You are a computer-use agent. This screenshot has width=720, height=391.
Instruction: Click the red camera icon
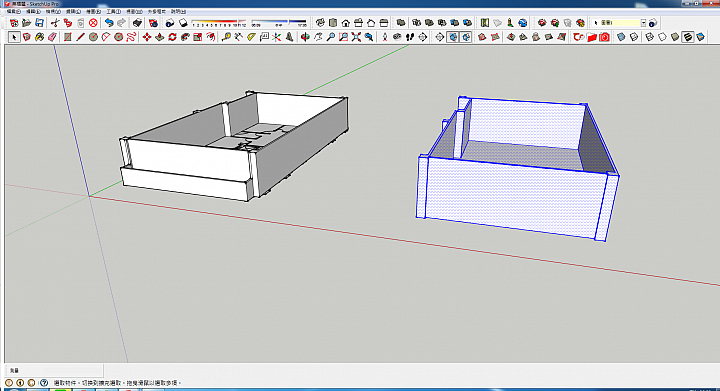604,37
